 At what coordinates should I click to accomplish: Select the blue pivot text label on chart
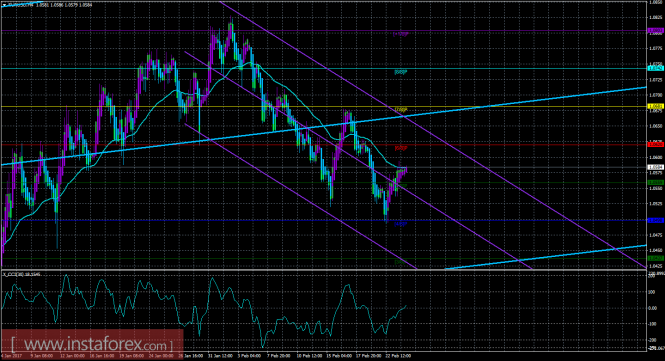[x=400, y=224]
